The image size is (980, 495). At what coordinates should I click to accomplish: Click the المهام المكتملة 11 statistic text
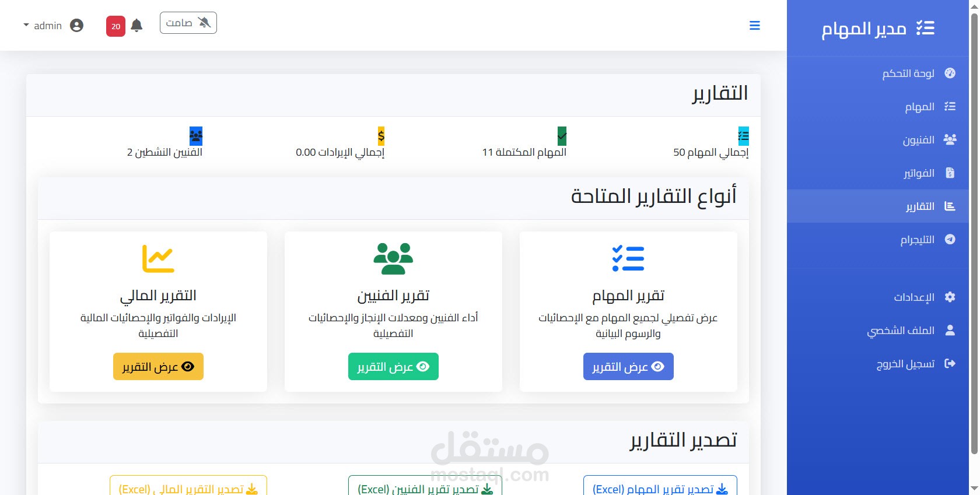(524, 152)
